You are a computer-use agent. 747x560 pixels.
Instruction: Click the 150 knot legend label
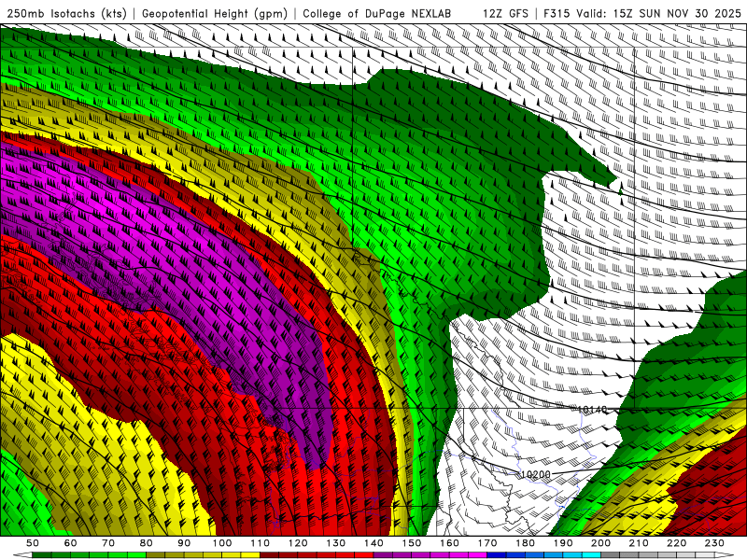412,543
